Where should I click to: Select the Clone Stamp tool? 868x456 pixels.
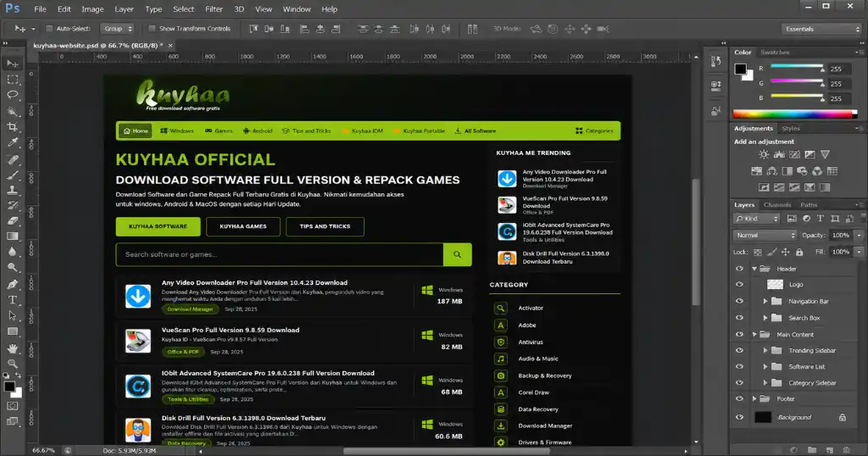pyautogui.click(x=12, y=191)
